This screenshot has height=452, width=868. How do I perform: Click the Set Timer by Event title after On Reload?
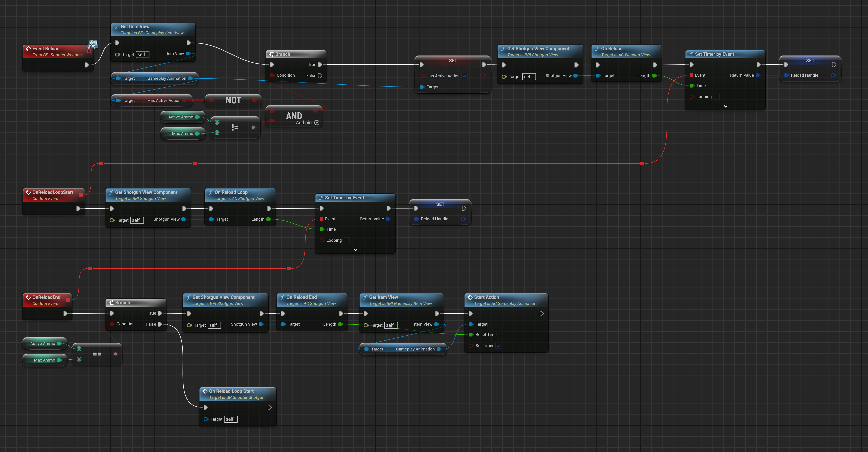point(714,54)
